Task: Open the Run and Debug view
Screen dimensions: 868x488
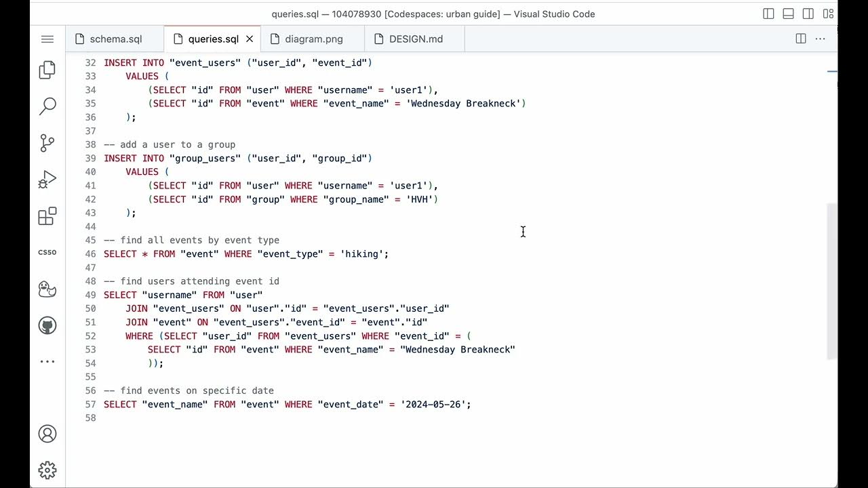Action: tap(47, 180)
